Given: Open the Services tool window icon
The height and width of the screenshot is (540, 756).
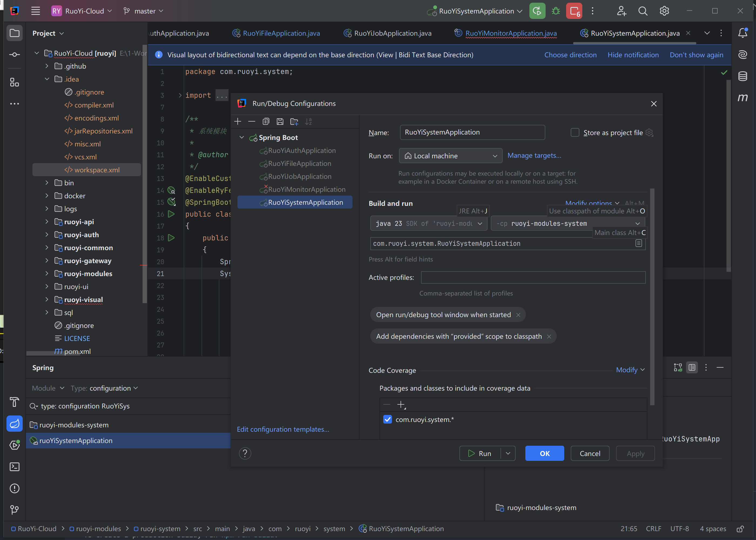Looking at the screenshot, I should coord(15,445).
